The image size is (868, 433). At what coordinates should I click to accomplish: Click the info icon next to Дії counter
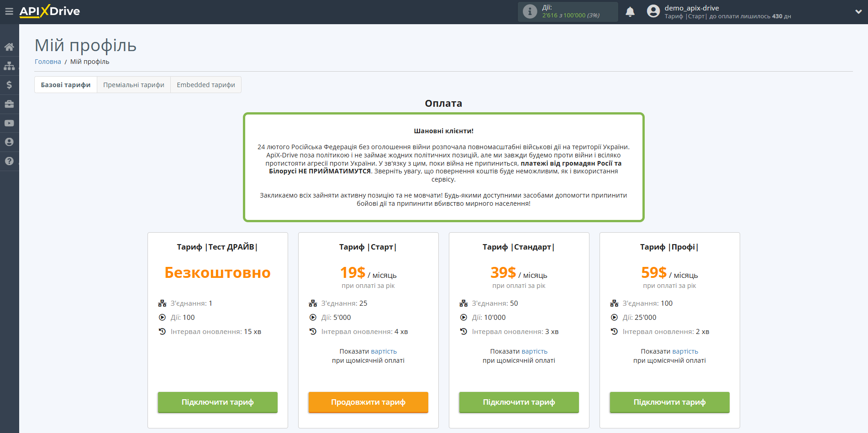[530, 11]
